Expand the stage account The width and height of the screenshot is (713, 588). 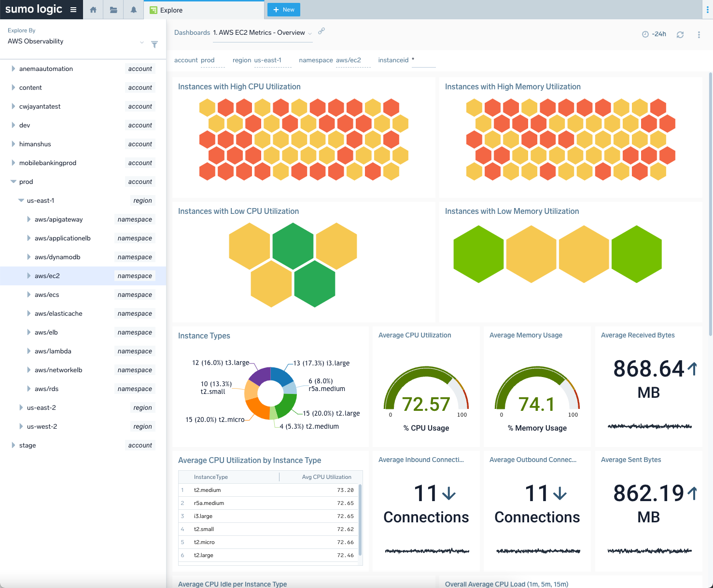tap(13, 445)
